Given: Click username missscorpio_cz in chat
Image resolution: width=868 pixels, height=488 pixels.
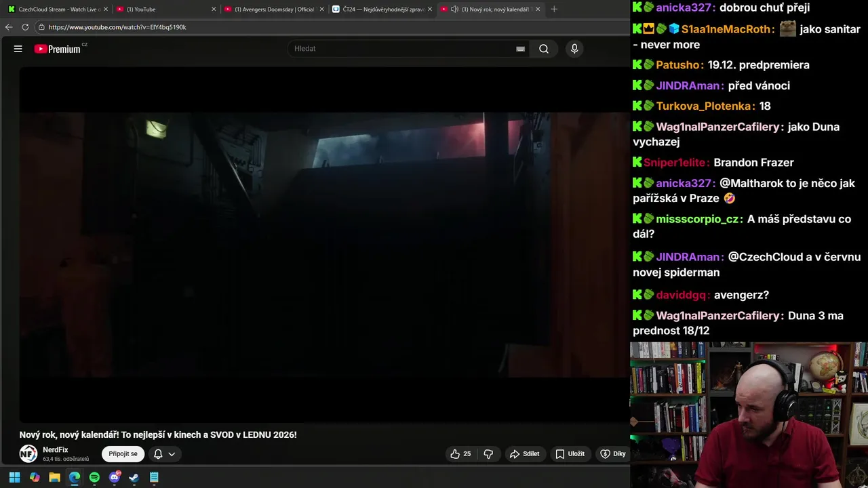Looking at the screenshot, I should coord(698,220).
